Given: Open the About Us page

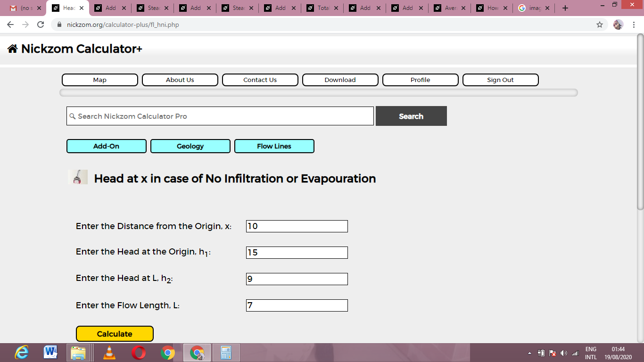Looking at the screenshot, I should (x=180, y=80).
